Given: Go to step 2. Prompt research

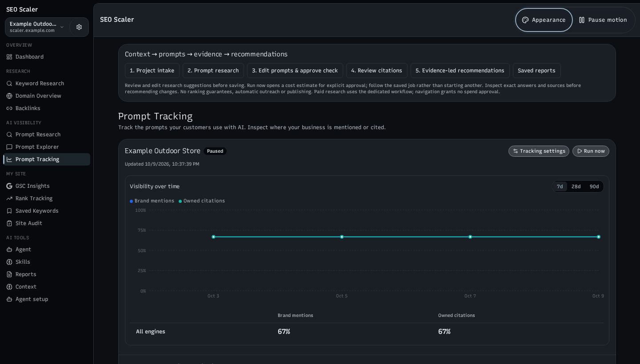Looking at the screenshot, I should point(213,71).
